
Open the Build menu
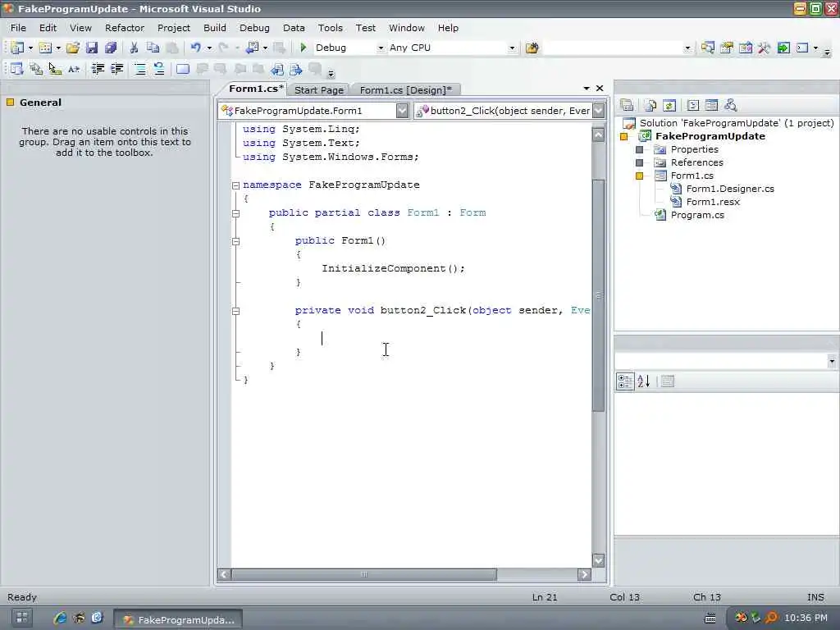[215, 28]
